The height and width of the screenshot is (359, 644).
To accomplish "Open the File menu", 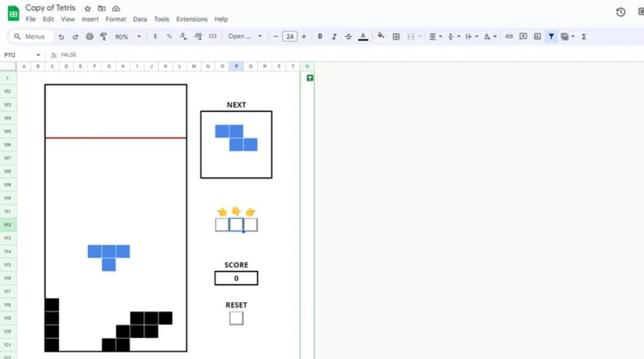I will [x=31, y=19].
